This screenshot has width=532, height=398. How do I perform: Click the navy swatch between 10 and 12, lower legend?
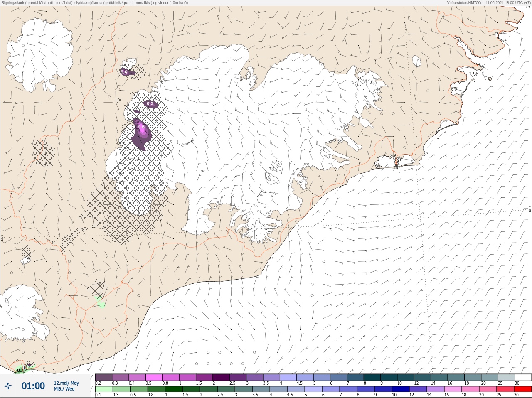coord(401,390)
